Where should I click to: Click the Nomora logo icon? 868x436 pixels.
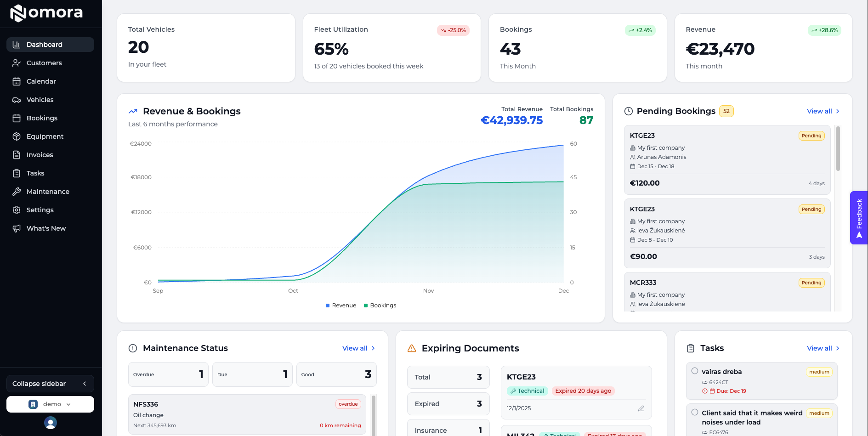pos(18,13)
